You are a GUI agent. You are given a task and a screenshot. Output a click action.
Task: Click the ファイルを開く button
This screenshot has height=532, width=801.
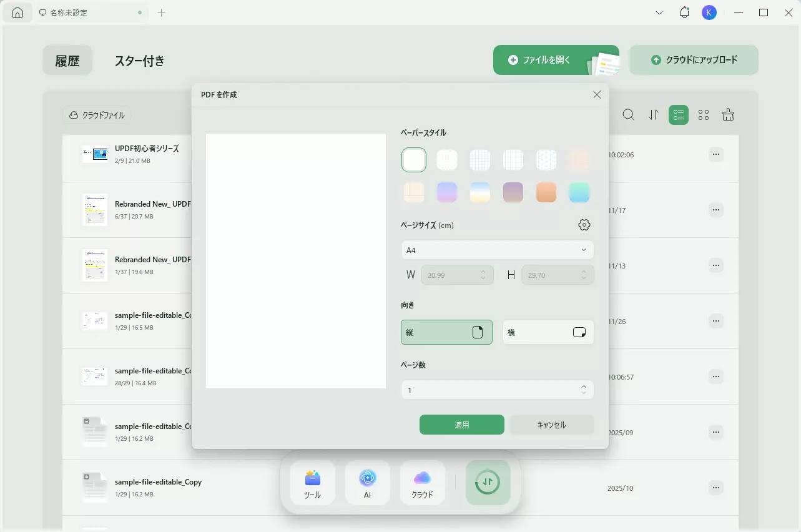coord(556,60)
